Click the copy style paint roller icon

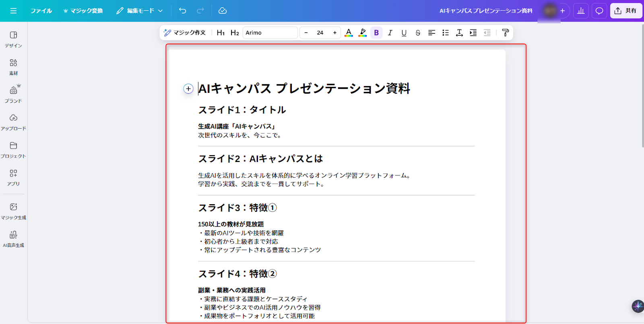pos(506,33)
